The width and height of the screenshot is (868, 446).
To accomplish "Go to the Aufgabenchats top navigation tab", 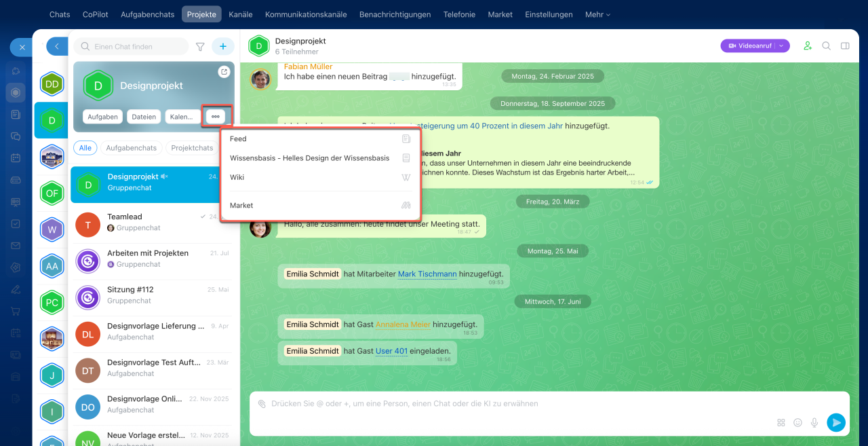I will pos(148,14).
